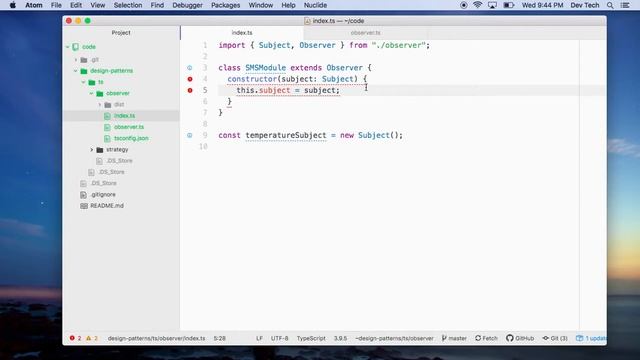The width and height of the screenshot is (640, 360).
Task: Click TypeScript version 3.9.5
Action: coord(340,338)
